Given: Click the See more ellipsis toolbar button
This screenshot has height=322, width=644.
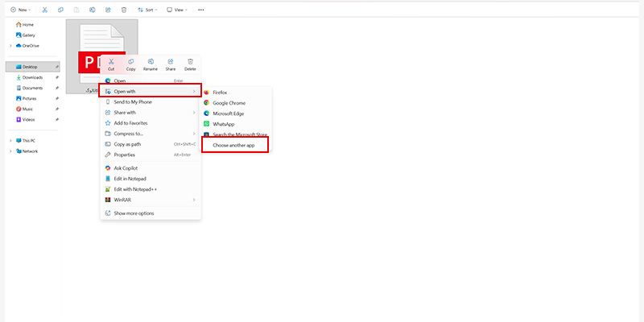Looking at the screenshot, I should [x=201, y=10].
